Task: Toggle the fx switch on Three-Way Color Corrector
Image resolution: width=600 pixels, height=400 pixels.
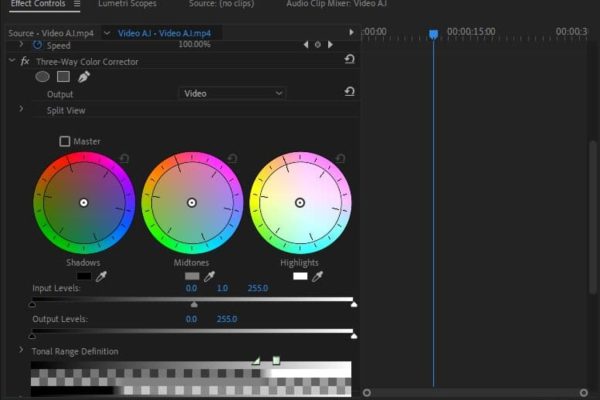Action: pyautogui.click(x=25, y=62)
